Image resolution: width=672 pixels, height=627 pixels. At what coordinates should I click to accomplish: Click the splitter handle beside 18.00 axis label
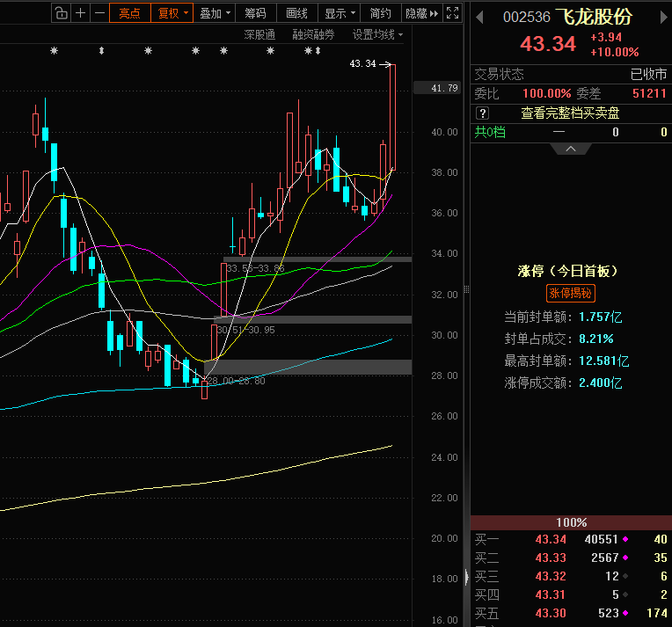point(467,577)
